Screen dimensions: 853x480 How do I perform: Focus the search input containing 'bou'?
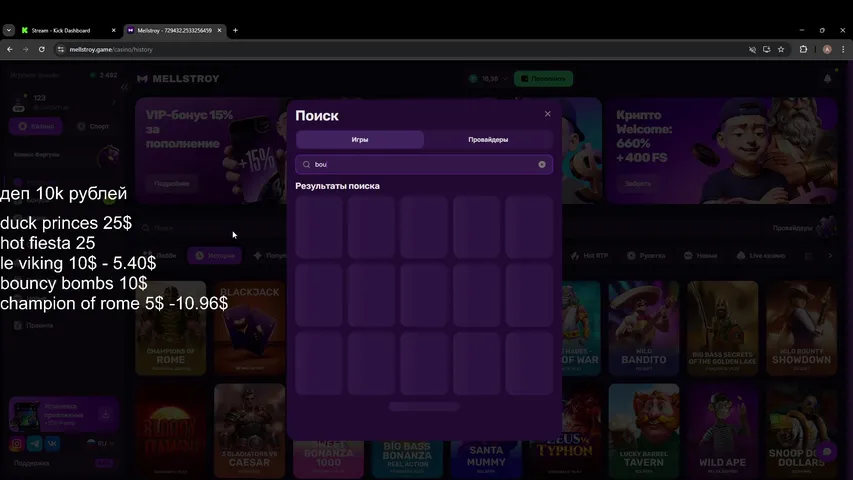coord(424,164)
